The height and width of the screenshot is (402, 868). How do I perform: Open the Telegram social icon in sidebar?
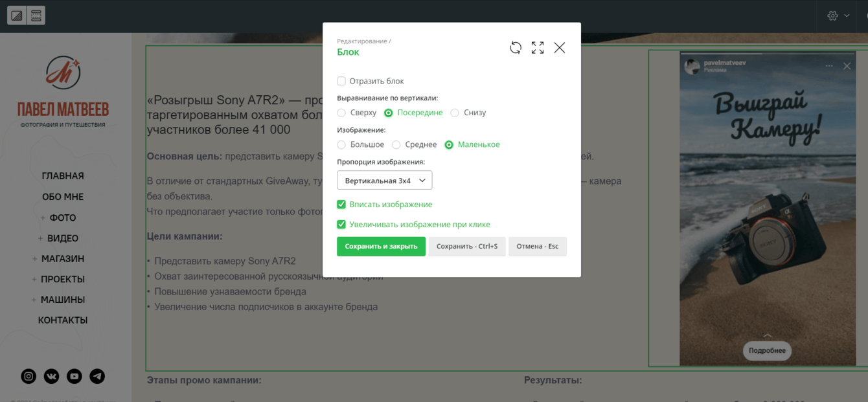tap(97, 376)
